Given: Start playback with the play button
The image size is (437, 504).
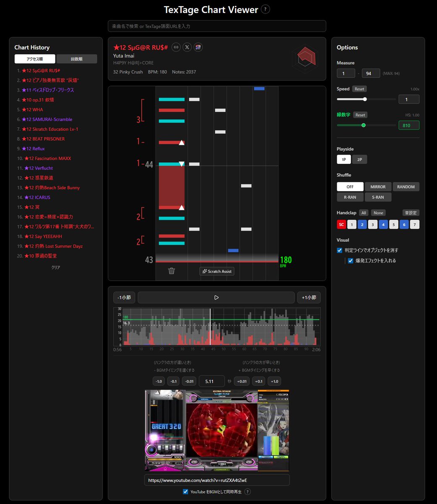Looking at the screenshot, I should pyautogui.click(x=216, y=297).
